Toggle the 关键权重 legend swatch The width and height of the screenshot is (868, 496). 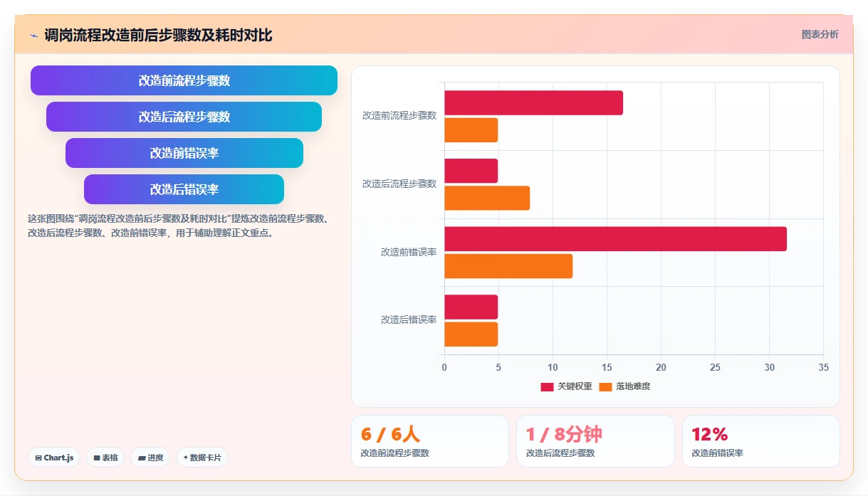coord(547,386)
